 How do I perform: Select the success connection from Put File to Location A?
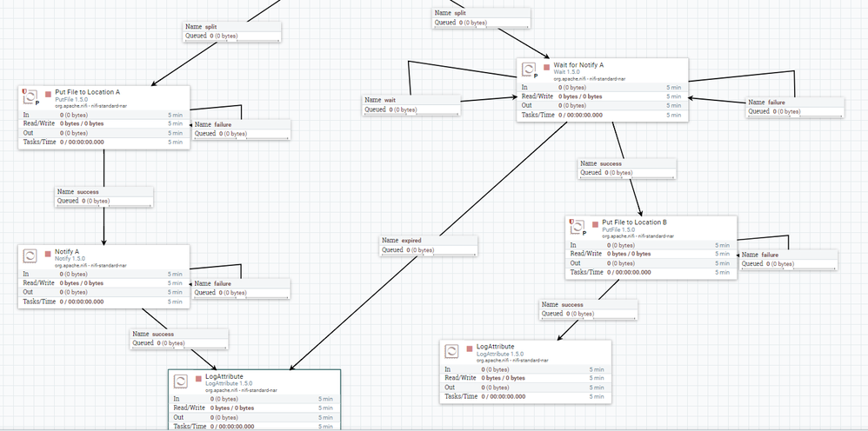[104, 196]
